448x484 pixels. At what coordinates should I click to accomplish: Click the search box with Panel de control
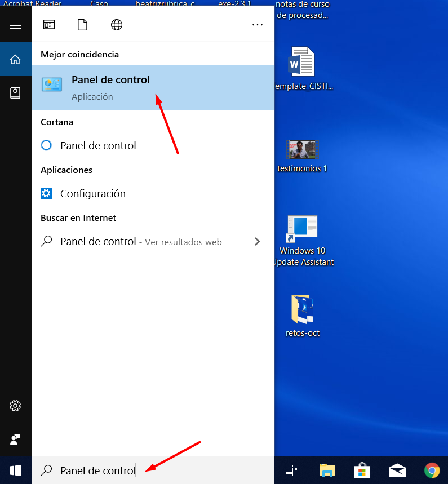(x=153, y=470)
